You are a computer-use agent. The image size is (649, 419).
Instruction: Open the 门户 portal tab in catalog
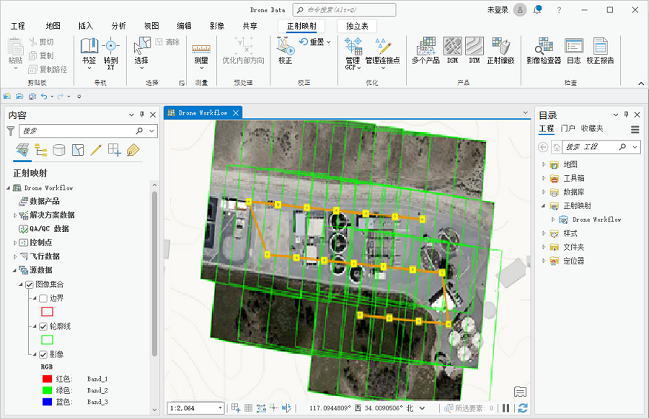[567, 129]
